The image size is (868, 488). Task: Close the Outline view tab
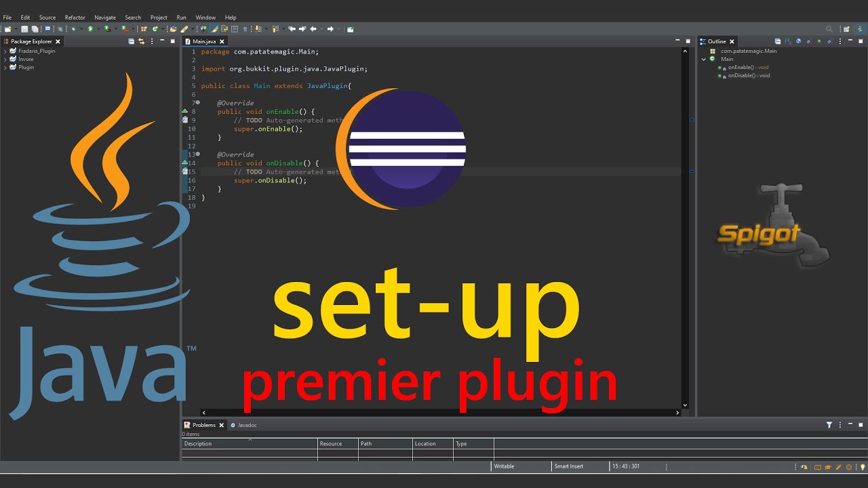732,41
